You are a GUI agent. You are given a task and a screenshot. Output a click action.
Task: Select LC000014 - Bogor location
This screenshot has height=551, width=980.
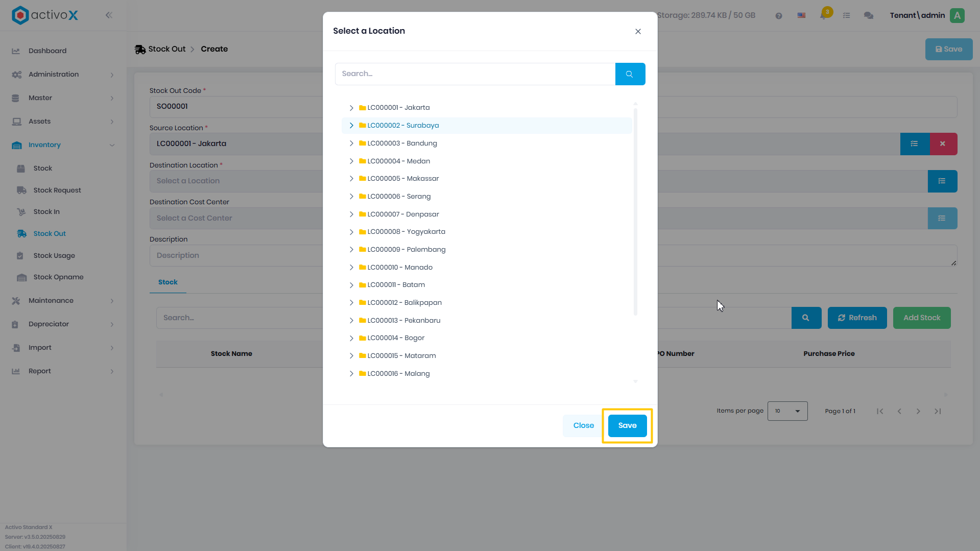(x=396, y=338)
